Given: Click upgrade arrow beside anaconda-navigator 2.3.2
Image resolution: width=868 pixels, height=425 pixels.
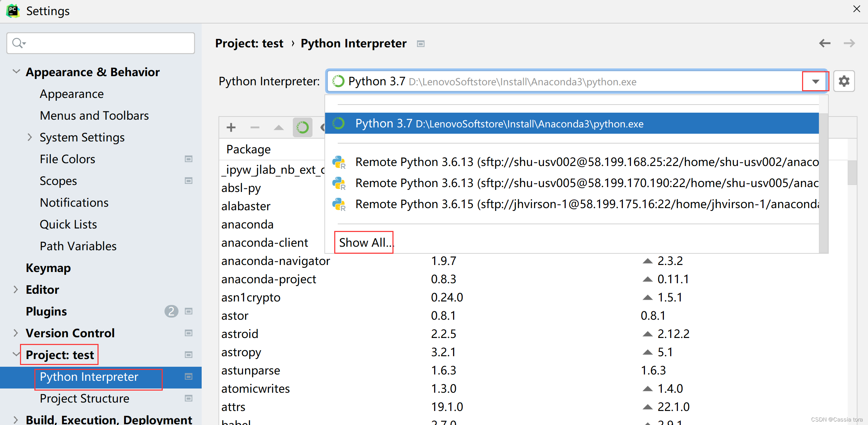Looking at the screenshot, I should pos(647,261).
